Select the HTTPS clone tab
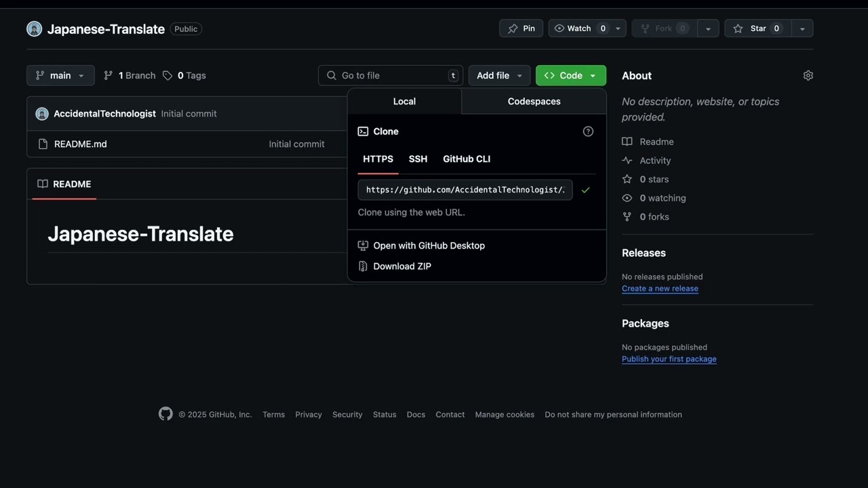Image resolution: width=868 pixels, height=488 pixels. coord(378,159)
